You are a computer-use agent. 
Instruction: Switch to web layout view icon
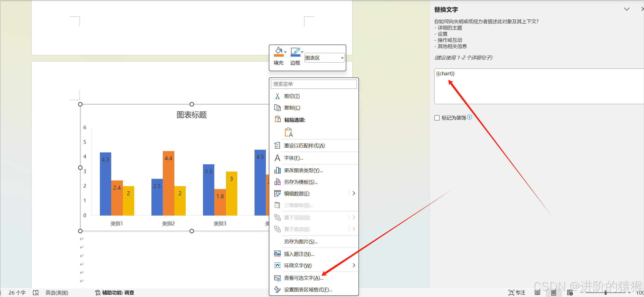click(570, 293)
